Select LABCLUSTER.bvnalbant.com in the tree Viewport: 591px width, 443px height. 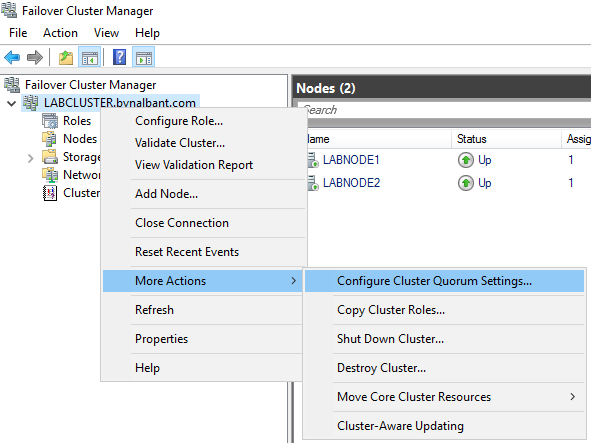click(119, 103)
